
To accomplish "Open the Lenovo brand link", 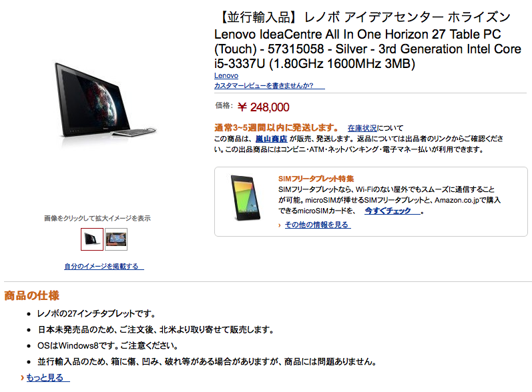I will tap(226, 75).
